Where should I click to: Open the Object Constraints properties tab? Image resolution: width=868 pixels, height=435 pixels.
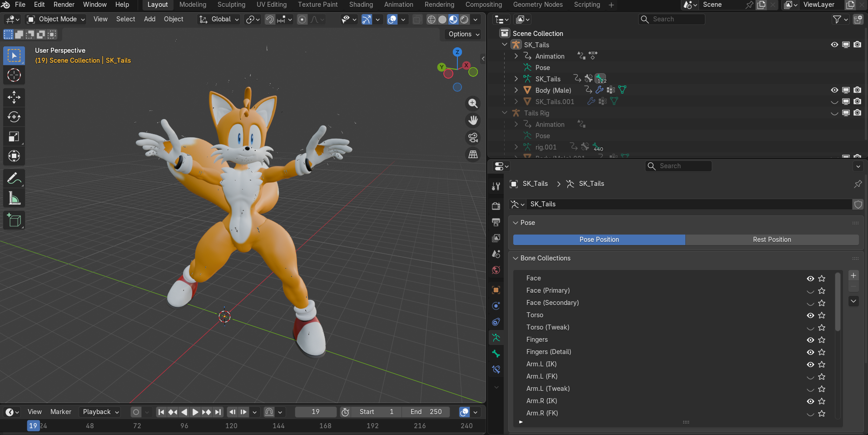[496, 322]
